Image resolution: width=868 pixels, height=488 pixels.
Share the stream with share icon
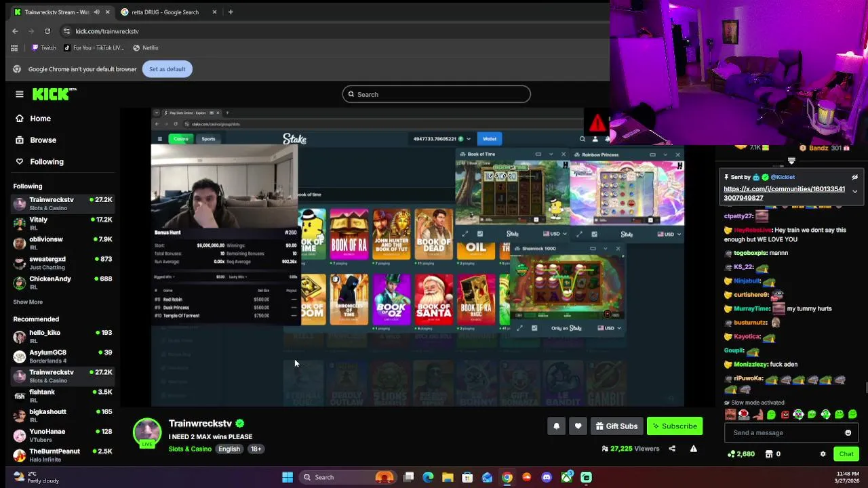click(x=672, y=449)
